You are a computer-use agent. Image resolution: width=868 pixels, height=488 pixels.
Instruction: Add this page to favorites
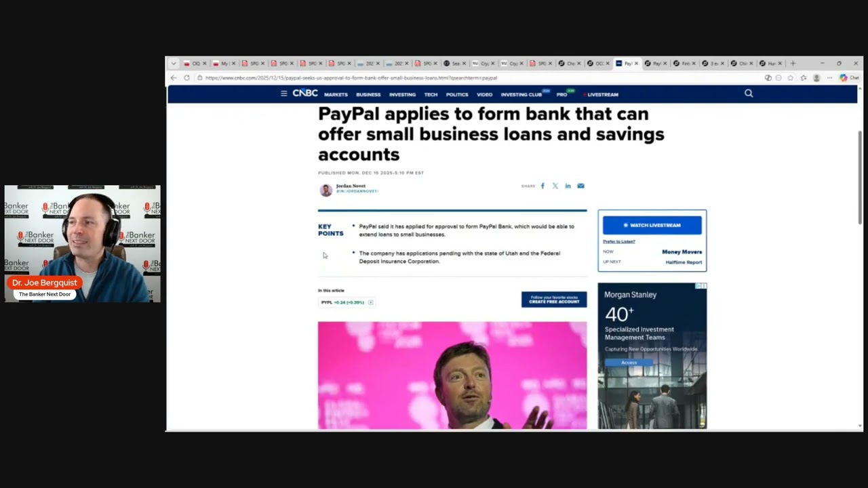[791, 78]
